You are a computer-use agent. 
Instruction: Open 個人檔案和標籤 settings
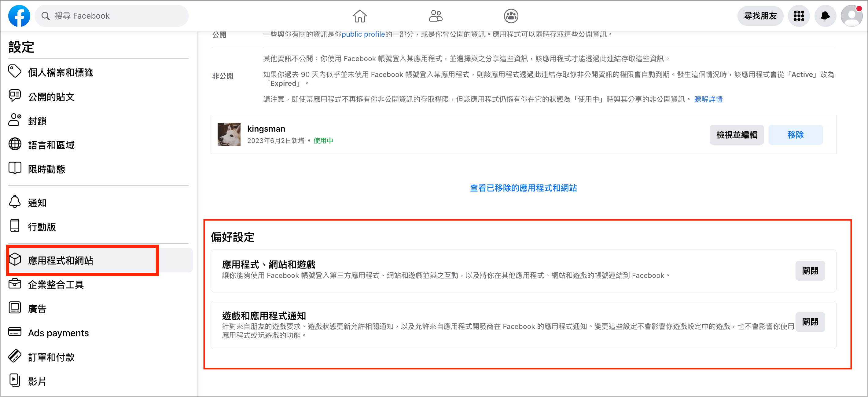coord(98,72)
